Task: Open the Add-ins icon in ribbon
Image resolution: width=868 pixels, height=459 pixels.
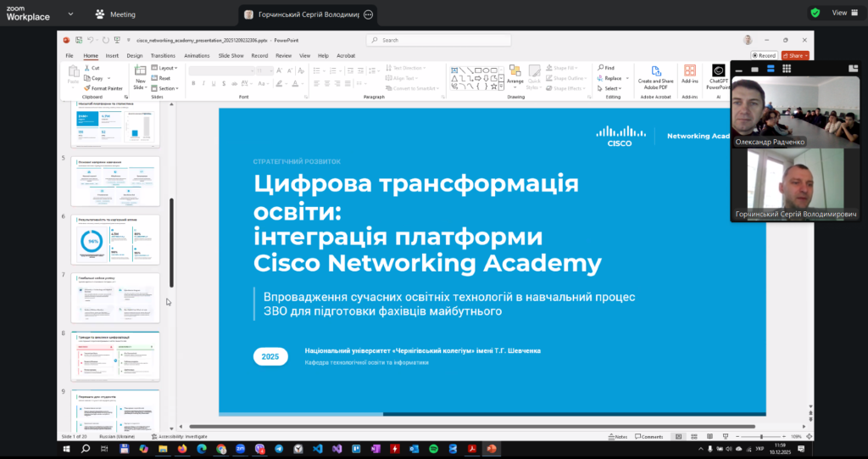Action: click(x=690, y=74)
